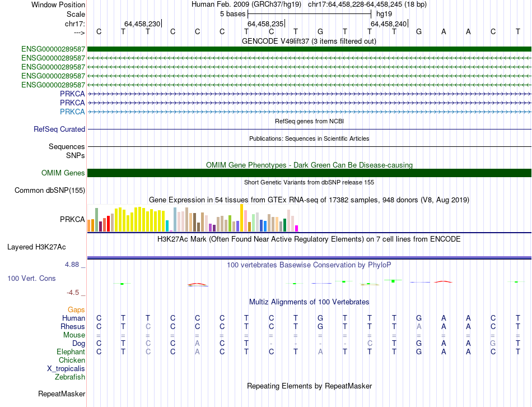Open RefSeq genes from NCBI track title
This screenshot has height=407, width=532.
click(309, 121)
